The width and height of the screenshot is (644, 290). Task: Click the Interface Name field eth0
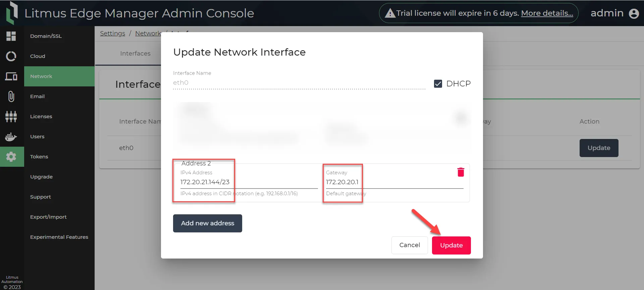tap(299, 83)
